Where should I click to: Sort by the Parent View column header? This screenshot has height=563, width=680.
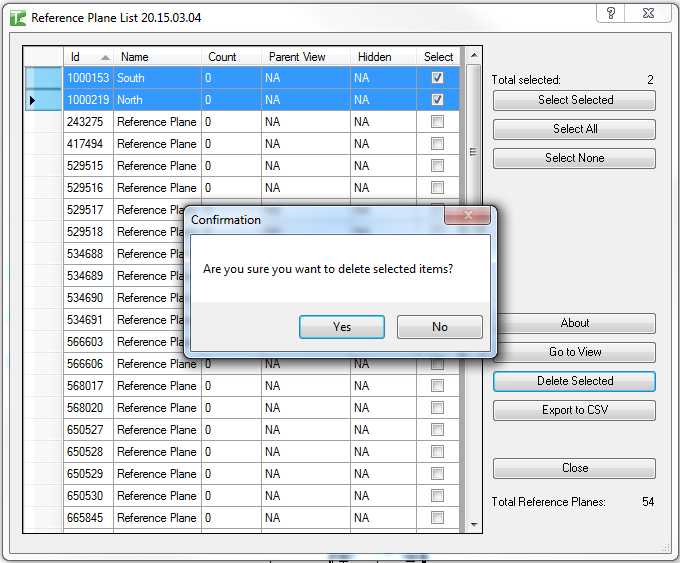306,57
